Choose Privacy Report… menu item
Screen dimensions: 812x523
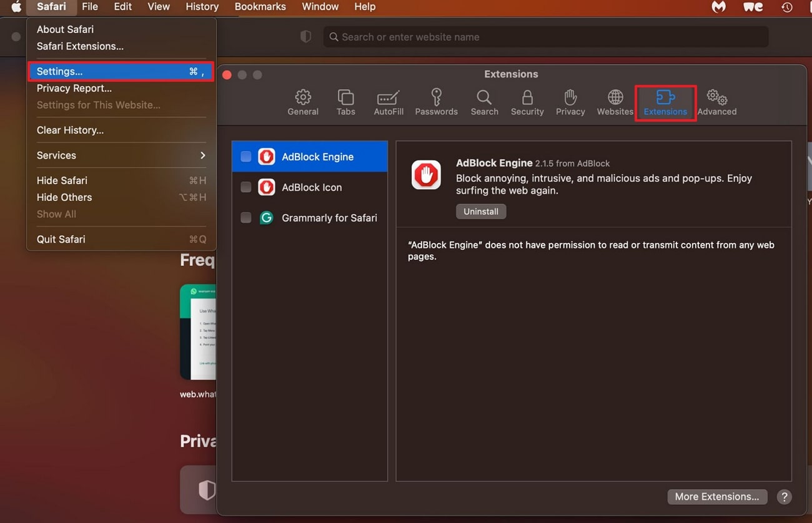[121, 88]
